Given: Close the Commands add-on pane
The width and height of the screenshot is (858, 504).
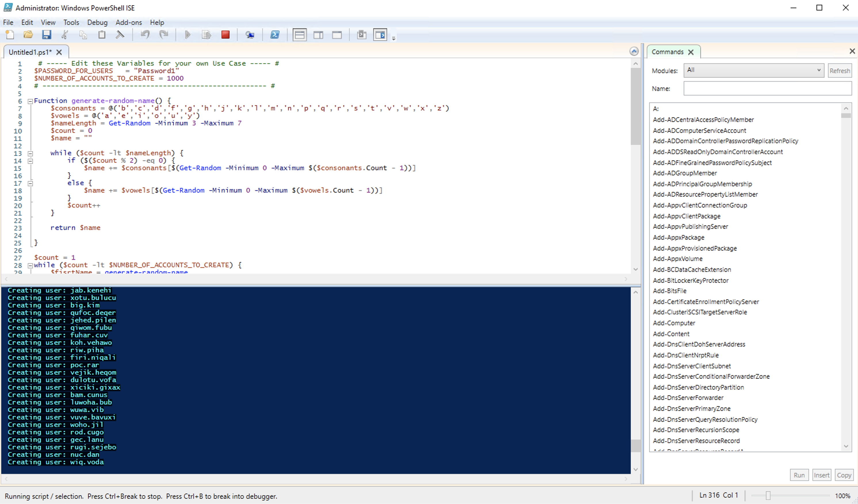Looking at the screenshot, I should pyautogui.click(x=852, y=51).
